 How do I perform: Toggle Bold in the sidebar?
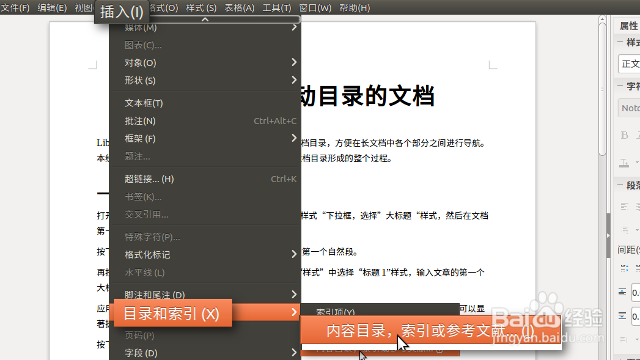(x=624, y=135)
